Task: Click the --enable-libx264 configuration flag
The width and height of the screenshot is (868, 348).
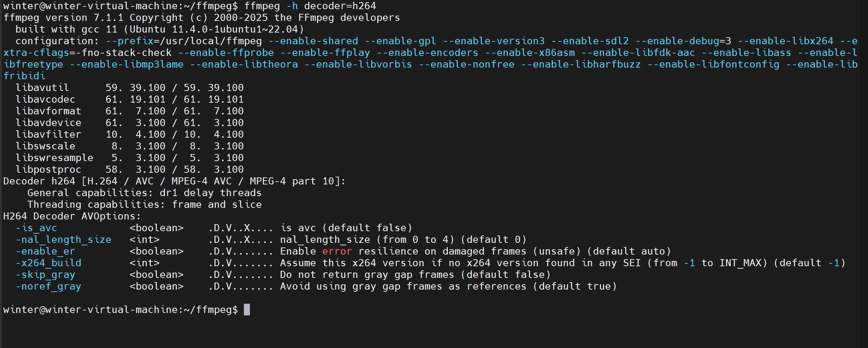Action: [x=786, y=41]
